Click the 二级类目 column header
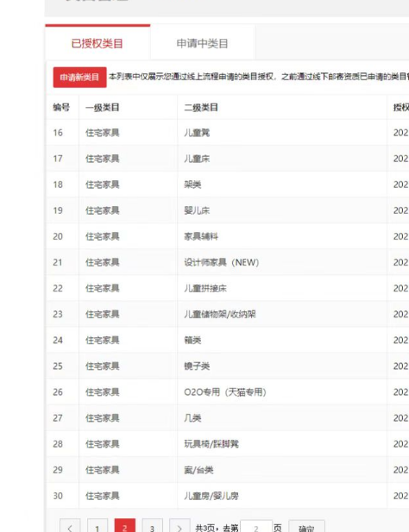Image resolution: width=409 pixels, height=532 pixels. click(201, 108)
